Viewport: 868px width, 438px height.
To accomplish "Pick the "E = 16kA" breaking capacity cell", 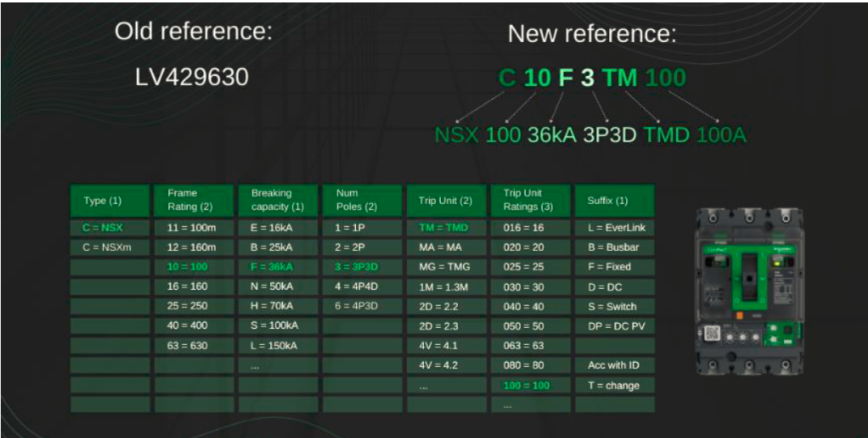I will 278,228.
